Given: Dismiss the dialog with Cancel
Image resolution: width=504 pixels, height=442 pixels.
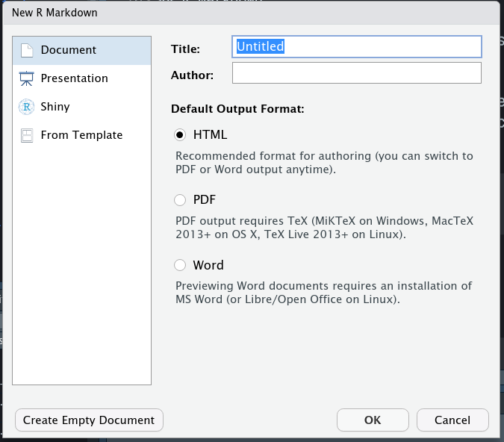Looking at the screenshot, I should tap(452, 420).
